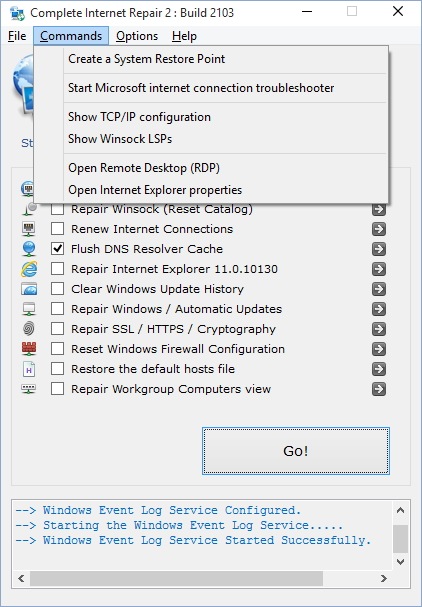Click the Winsock network plug icon

[29, 209]
